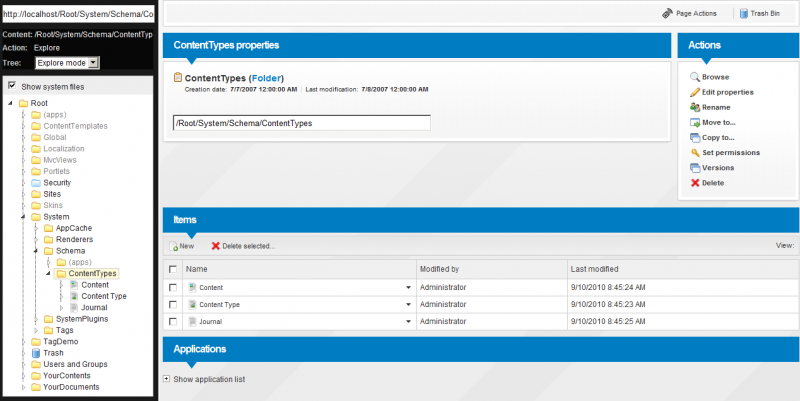Click the Versions icon
Screen dimensions: 800x401
click(x=695, y=168)
